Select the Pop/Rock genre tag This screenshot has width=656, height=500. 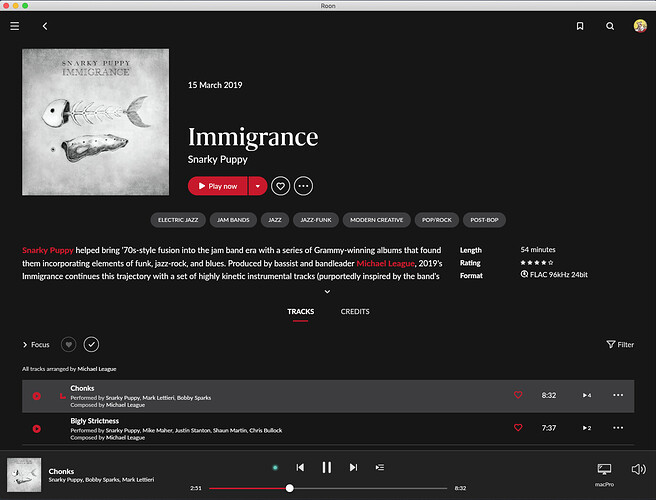tap(437, 220)
